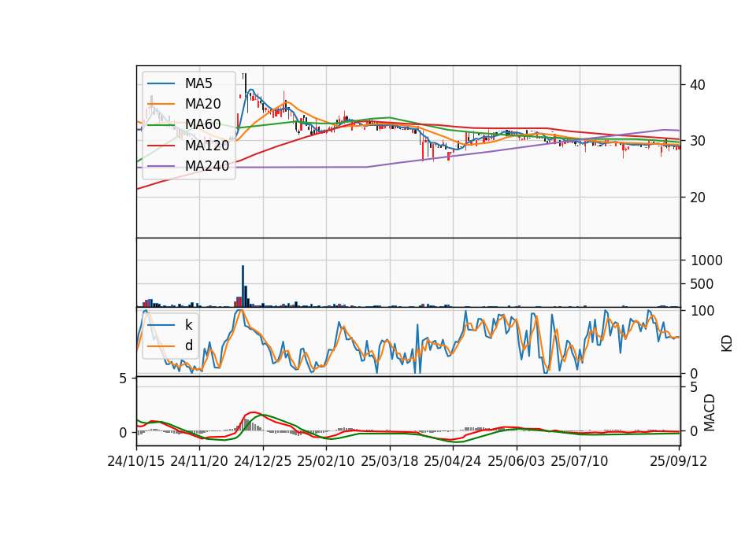Click the 30 price axis tick label
Viewport: 756px width, 543px height.
point(698,141)
